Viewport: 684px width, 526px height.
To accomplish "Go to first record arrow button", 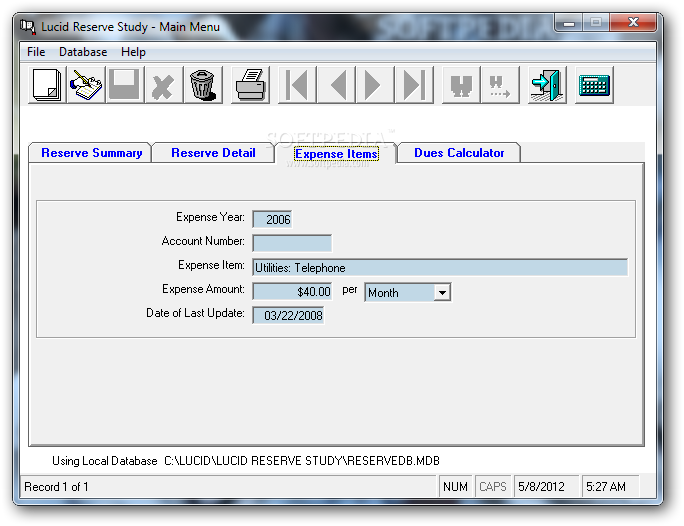I will tap(297, 85).
